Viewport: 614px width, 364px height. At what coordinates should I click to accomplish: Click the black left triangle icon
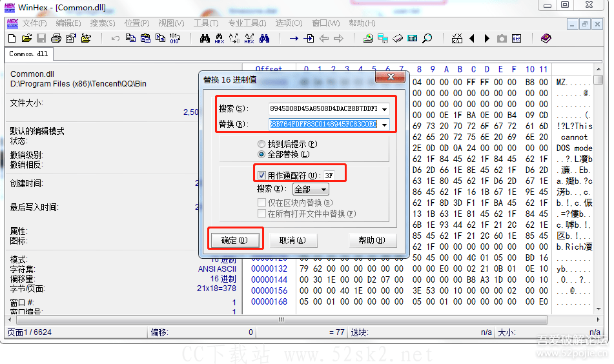pyautogui.click(x=472, y=38)
